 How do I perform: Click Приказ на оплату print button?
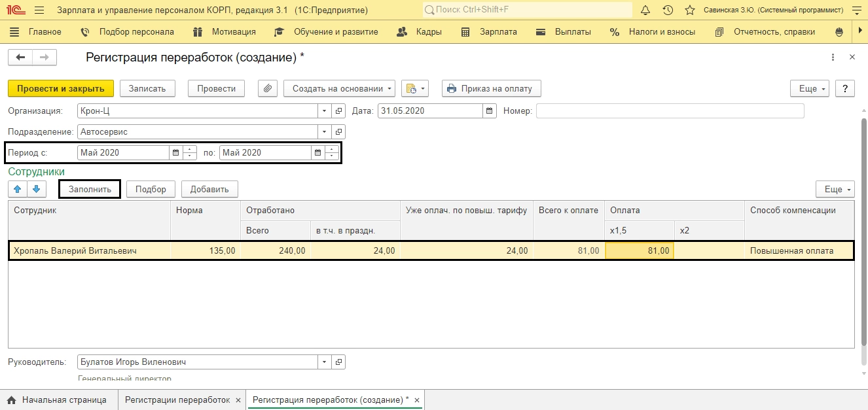(x=492, y=88)
